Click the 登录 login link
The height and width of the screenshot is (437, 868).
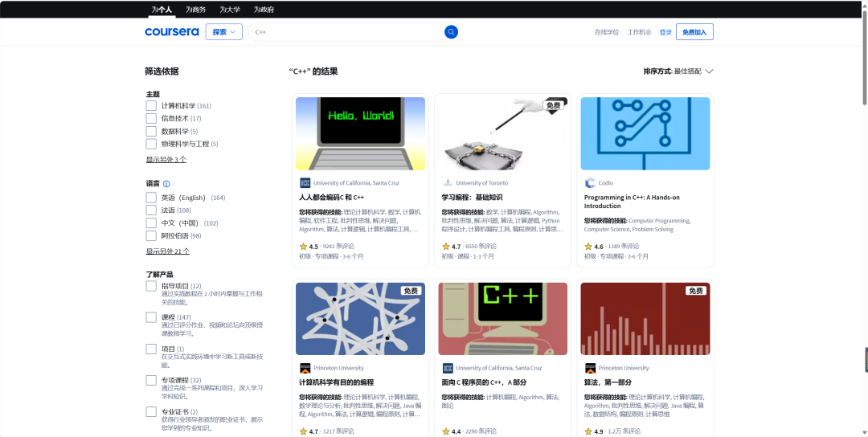point(665,32)
